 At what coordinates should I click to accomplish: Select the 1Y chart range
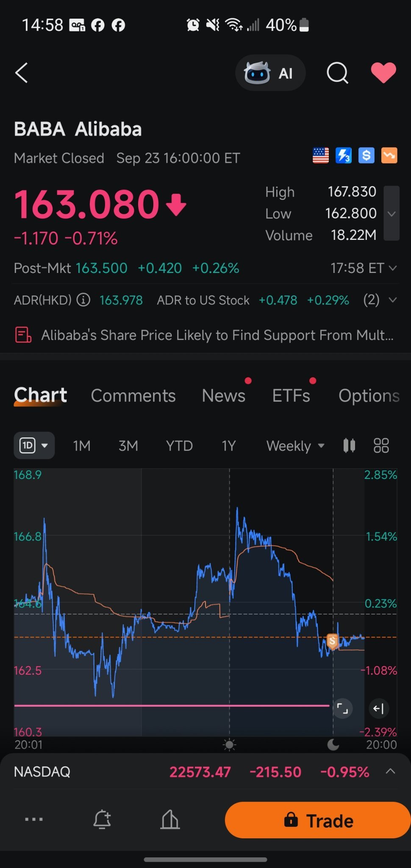click(x=229, y=446)
